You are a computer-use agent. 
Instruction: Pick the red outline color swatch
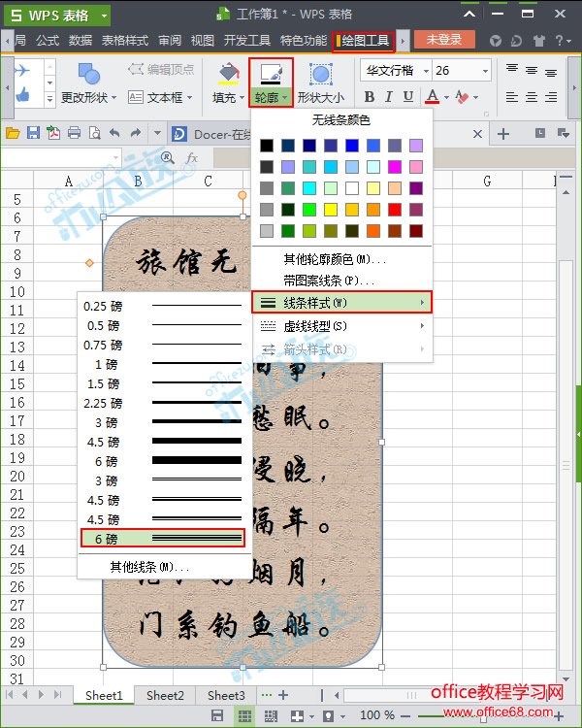tap(395, 210)
